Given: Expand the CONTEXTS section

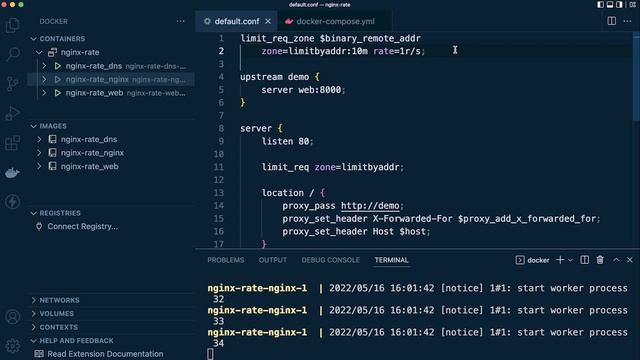Looking at the screenshot, I should click(33, 327).
